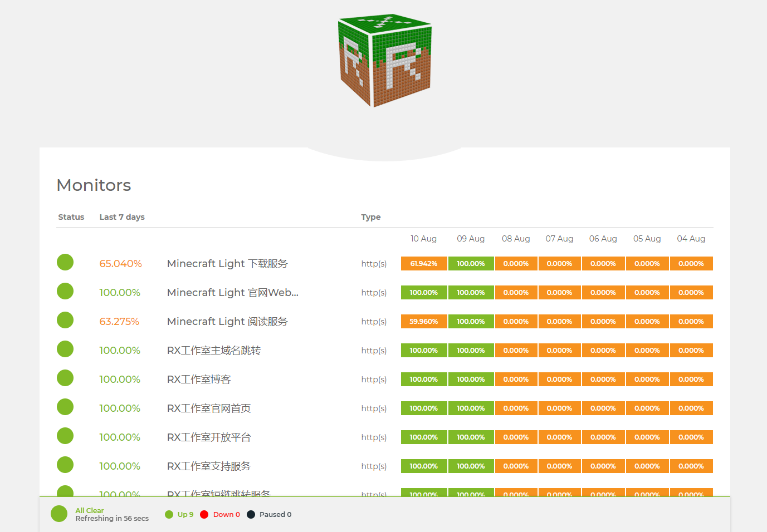Click the 10 Aug date label

tap(424, 239)
